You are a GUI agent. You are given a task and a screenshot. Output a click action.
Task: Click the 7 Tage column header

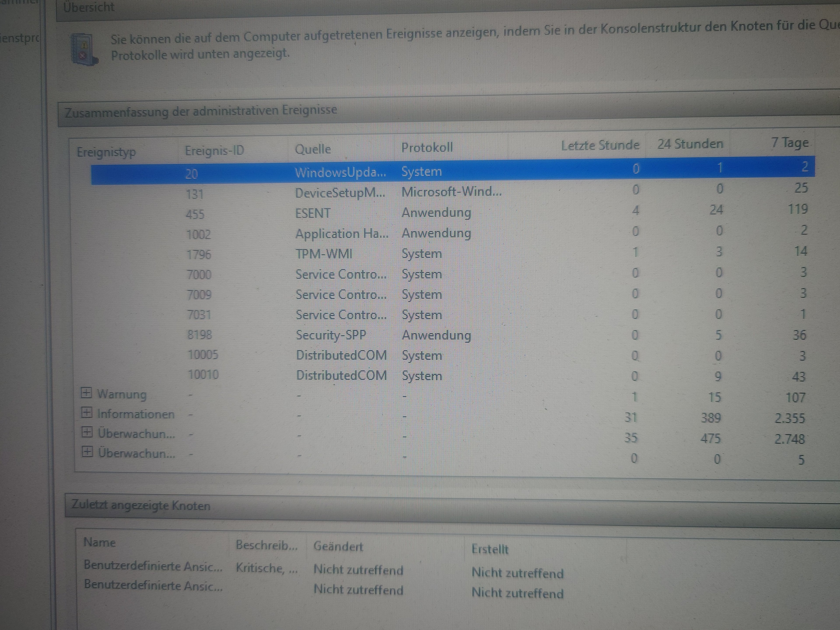click(789, 143)
